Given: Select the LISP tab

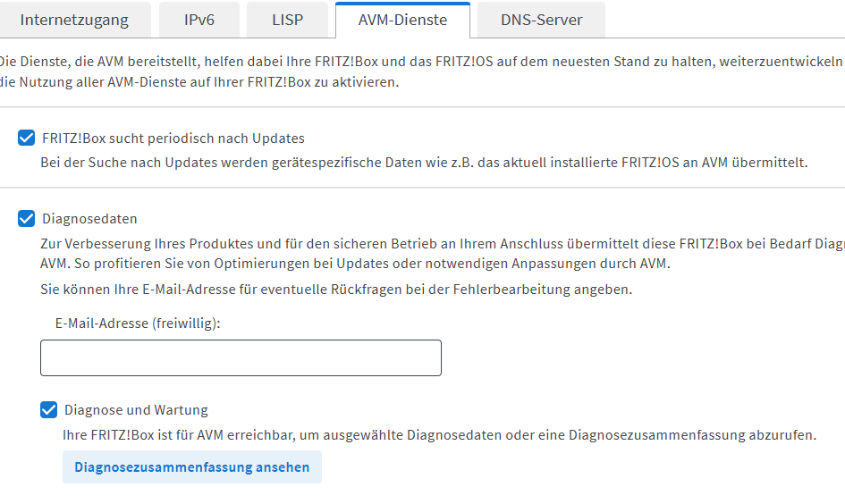Looking at the screenshot, I should [287, 20].
